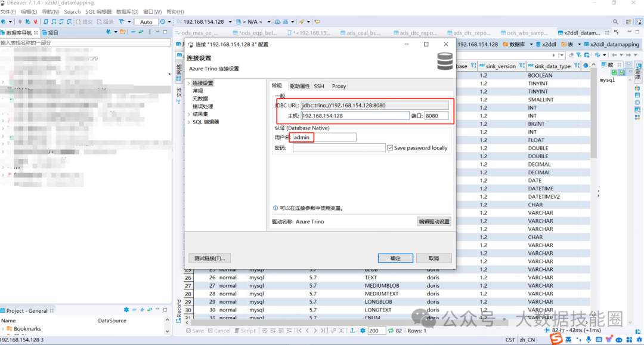Click the disconnect icon in main toolbar
The height and width of the screenshot is (345, 644).
click(x=36, y=21)
